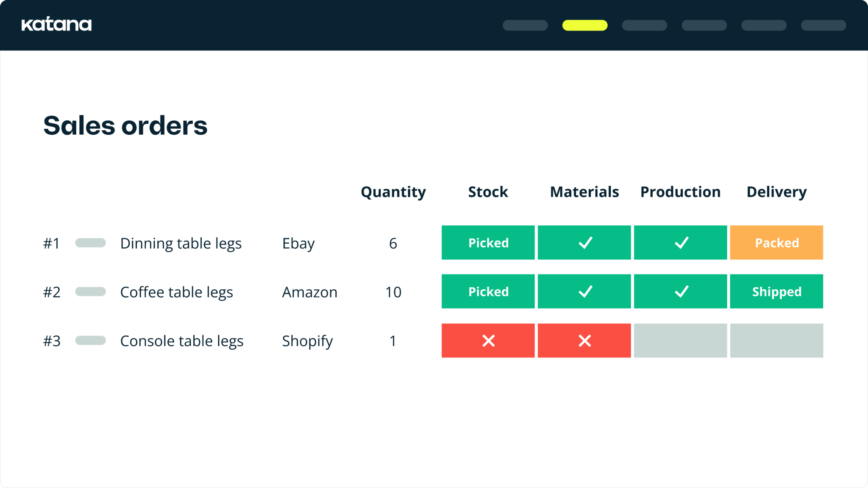Screen dimensions: 868x488
Task: Click the red X under Materials for Console table legs
Action: tap(584, 341)
